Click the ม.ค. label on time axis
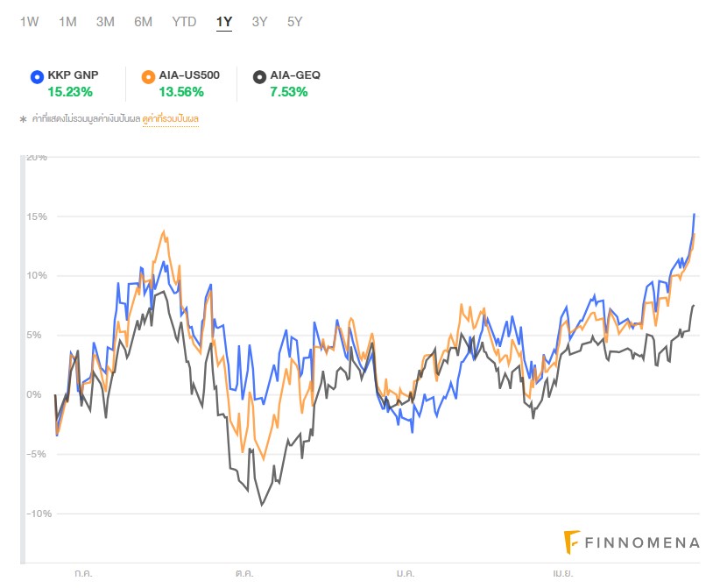 [x=406, y=572]
